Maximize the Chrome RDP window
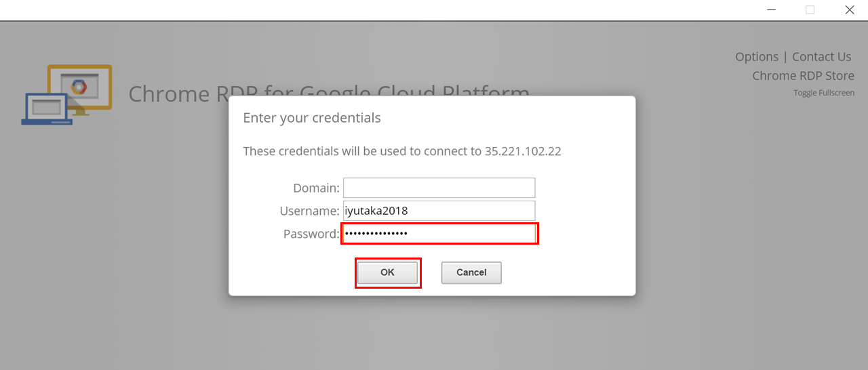This screenshot has width=868, height=370. (x=810, y=9)
